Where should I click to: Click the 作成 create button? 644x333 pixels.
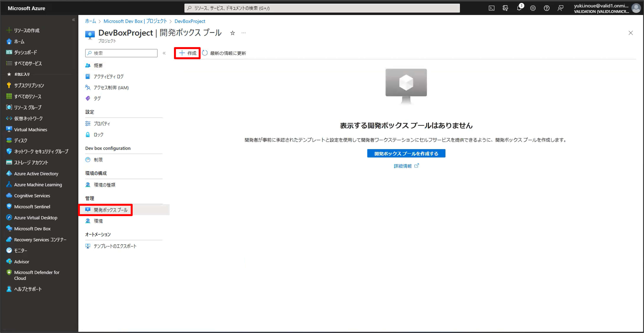[x=187, y=53]
